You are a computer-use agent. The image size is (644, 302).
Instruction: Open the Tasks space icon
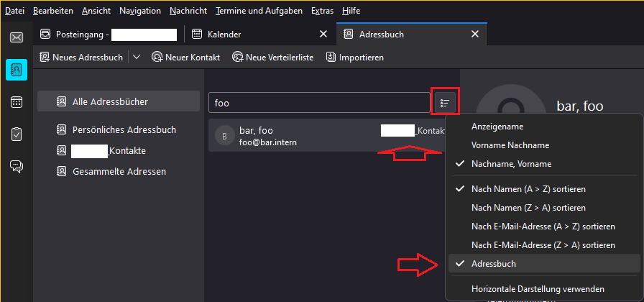(16, 134)
